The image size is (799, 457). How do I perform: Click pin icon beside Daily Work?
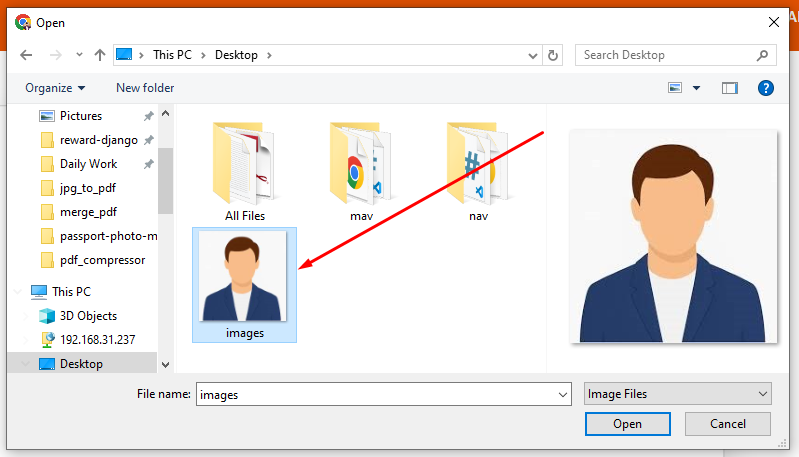point(148,164)
